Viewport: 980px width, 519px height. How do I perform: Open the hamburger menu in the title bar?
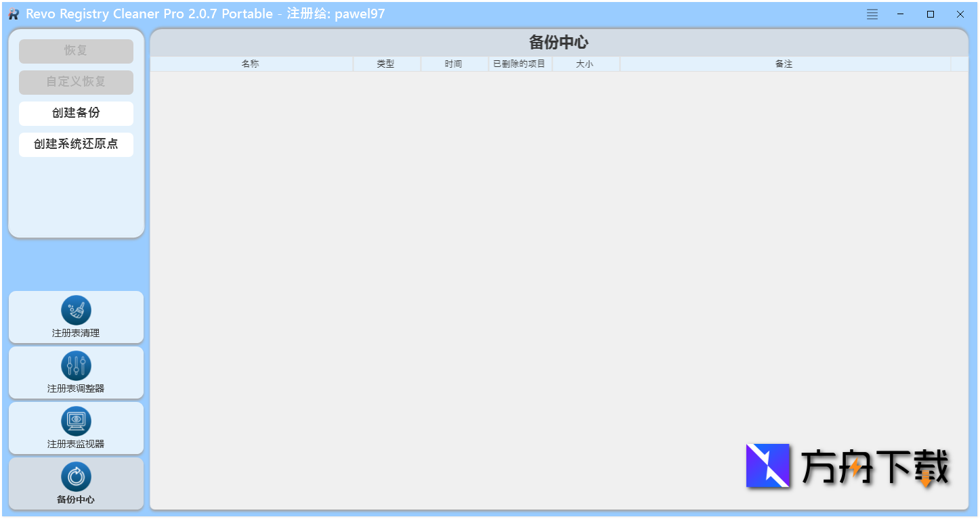872,14
